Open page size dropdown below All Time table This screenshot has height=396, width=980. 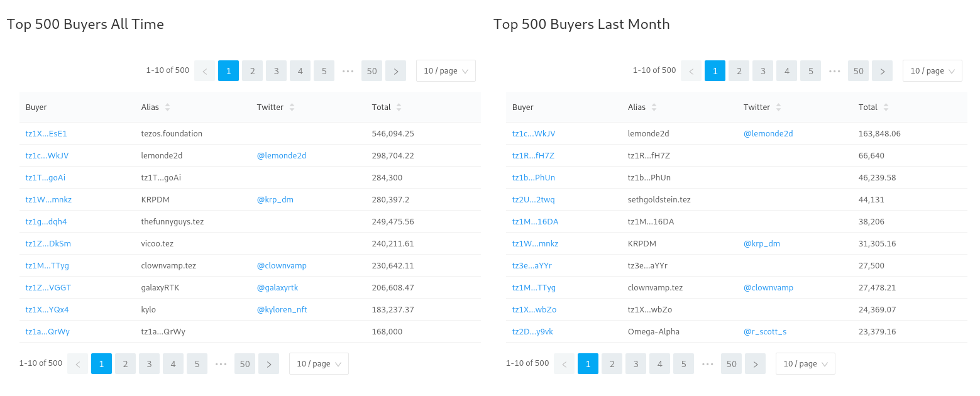click(319, 364)
